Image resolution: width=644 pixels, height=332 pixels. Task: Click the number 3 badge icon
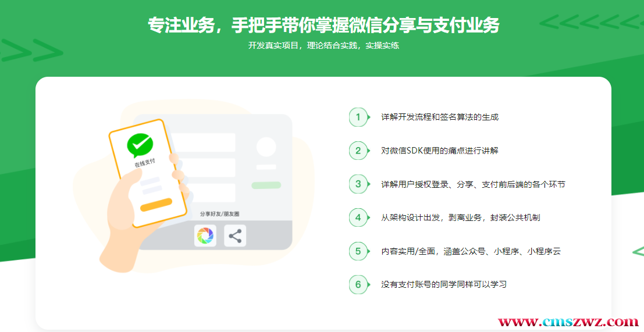[358, 184]
